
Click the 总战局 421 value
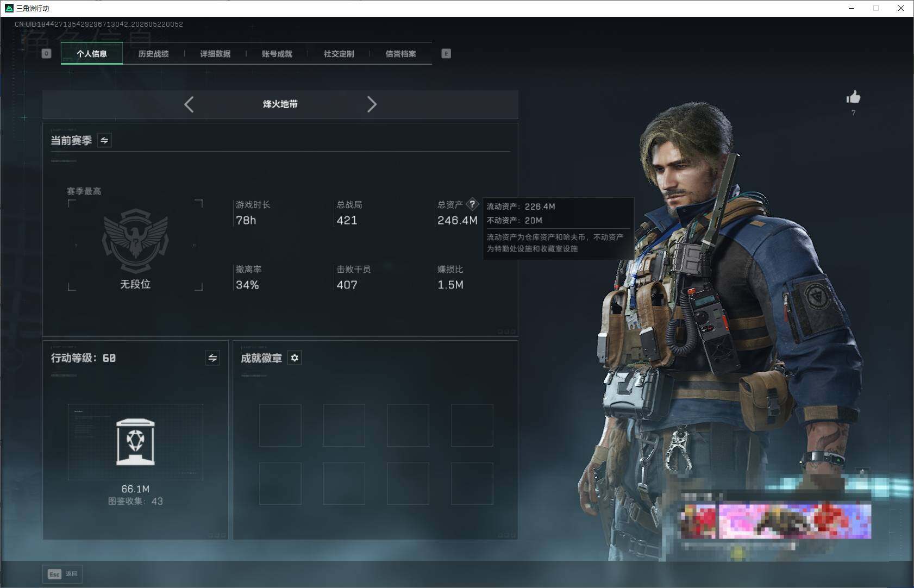pos(347,221)
